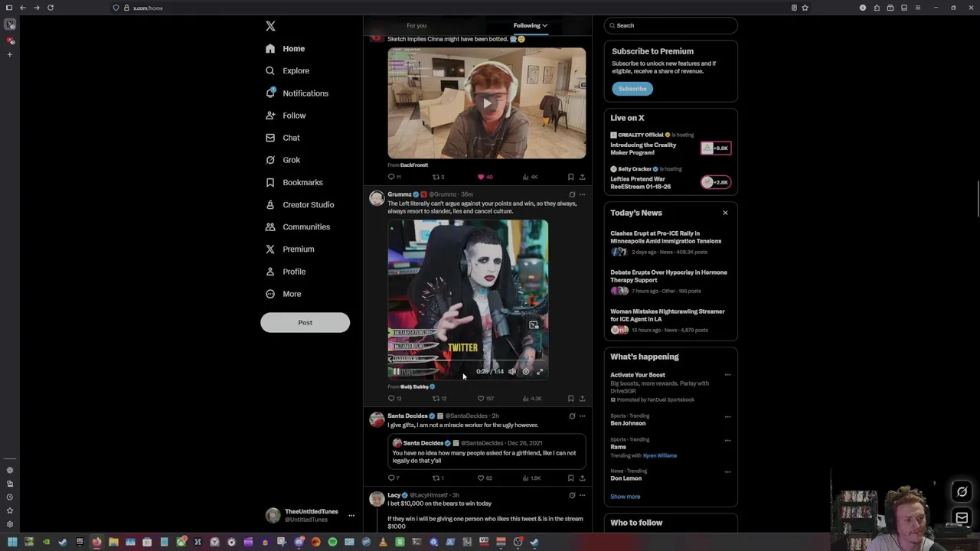This screenshot has width=980, height=551.
Task: Click the Kyren Williams trending link
Action: click(660, 456)
